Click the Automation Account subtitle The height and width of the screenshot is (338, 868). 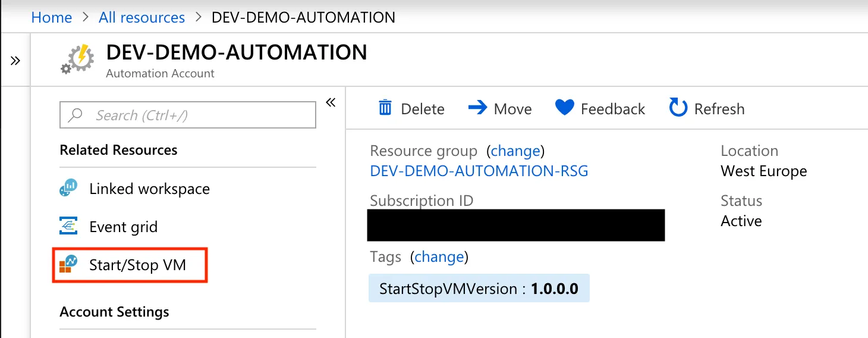coord(160,74)
